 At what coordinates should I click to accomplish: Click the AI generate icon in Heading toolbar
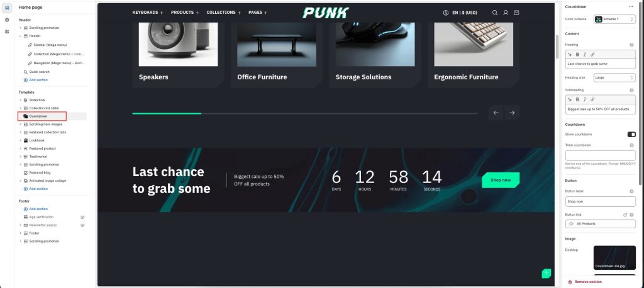tap(570, 54)
